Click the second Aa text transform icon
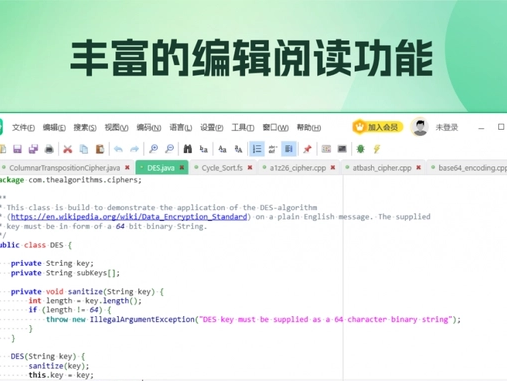Screen dimensions: 507x381 238,149
